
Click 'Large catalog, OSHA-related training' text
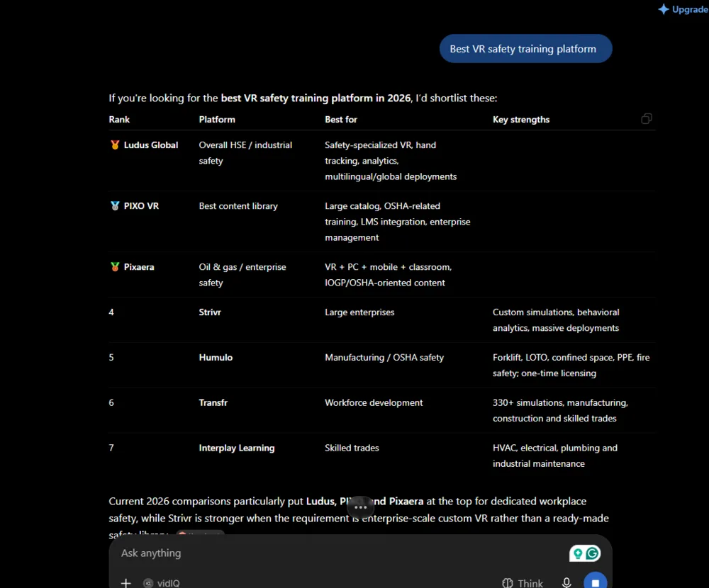[x=397, y=222]
